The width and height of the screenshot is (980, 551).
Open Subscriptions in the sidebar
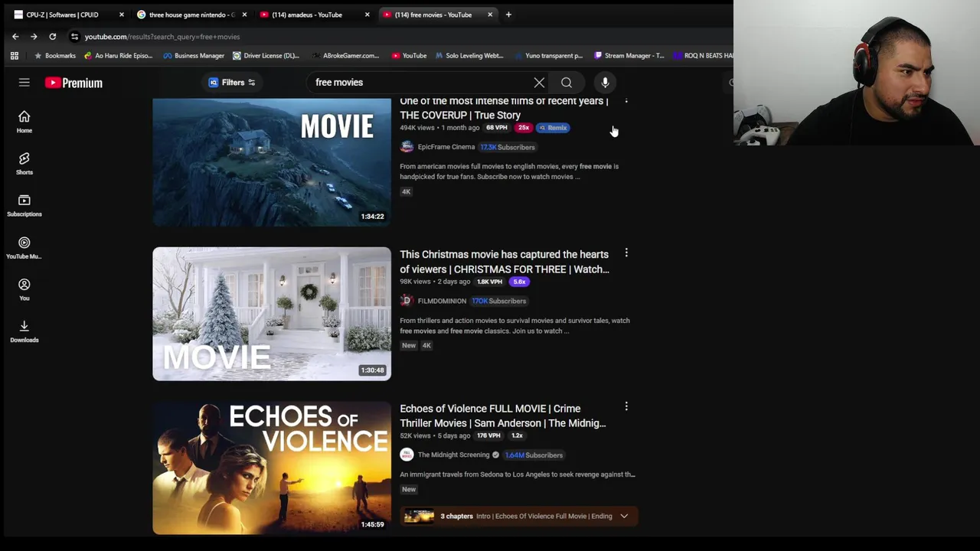pyautogui.click(x=24, y=205)
